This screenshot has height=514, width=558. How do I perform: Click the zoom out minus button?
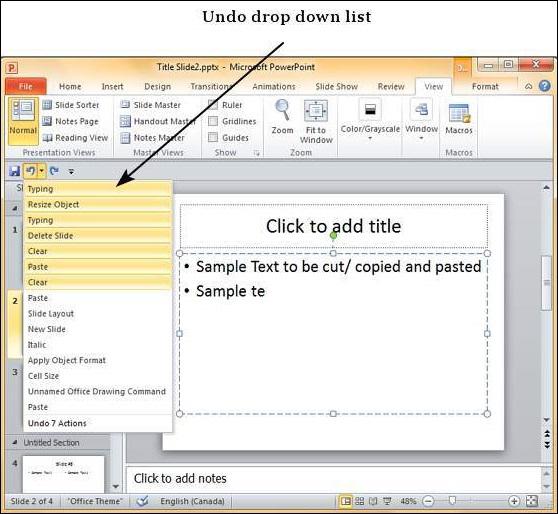click(x=428, y=501)
